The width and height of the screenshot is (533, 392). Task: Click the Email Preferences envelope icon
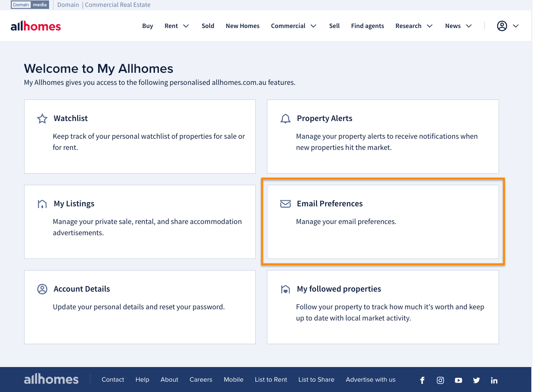pyautogui.click(x=285, y=204)
